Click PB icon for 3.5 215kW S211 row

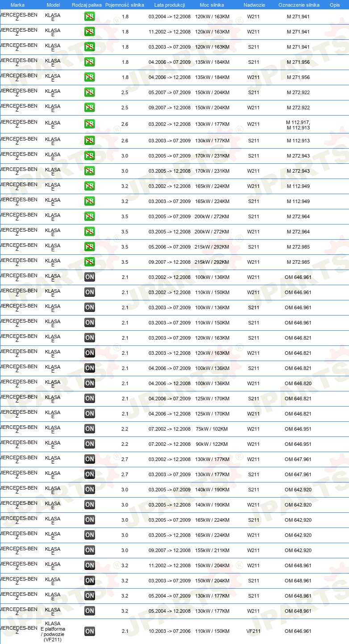point(90,247)
